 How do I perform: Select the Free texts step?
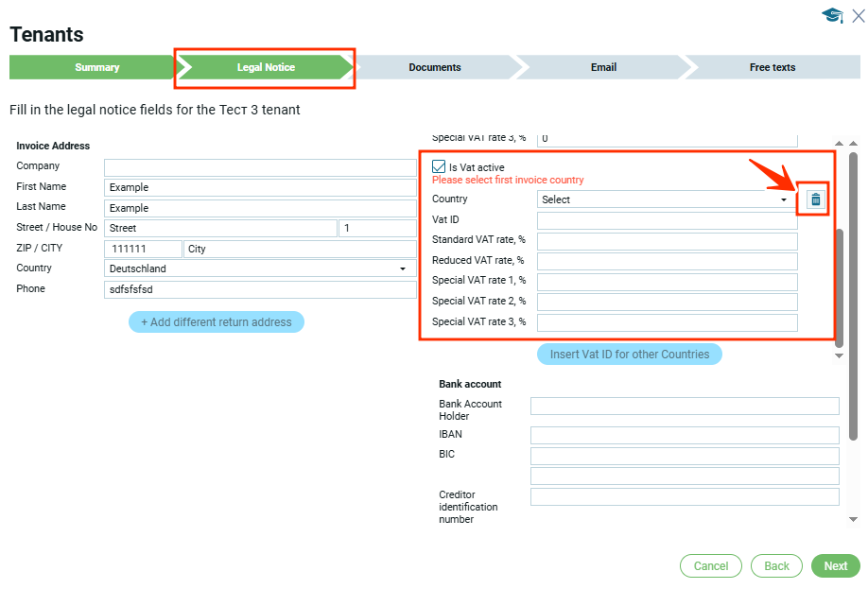[x=772, y=67]
